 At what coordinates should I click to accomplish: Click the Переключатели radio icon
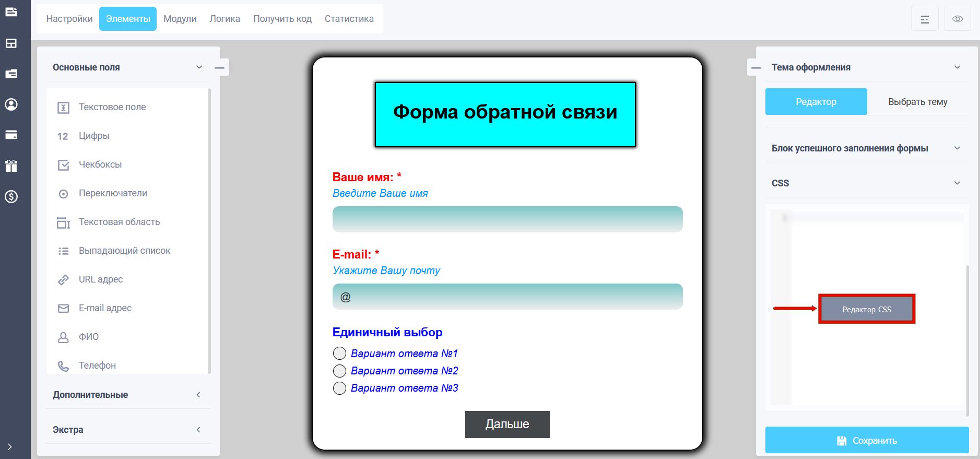coord(63,194)
